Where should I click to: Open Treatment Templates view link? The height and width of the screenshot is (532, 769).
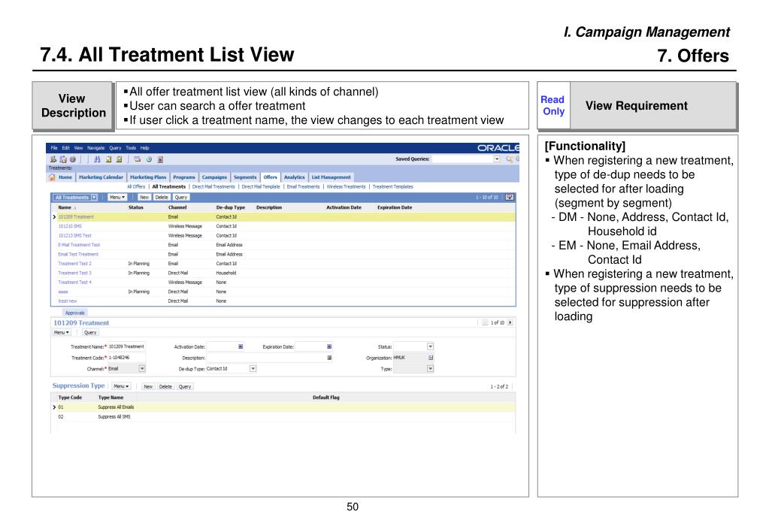pyautogui.click(x=393, y=187)
